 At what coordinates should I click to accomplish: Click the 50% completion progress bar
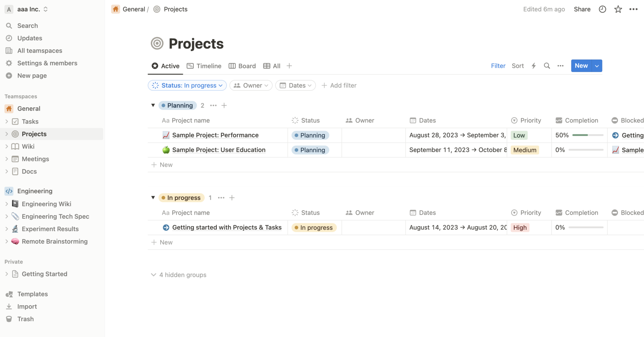(x=587, y=135)
